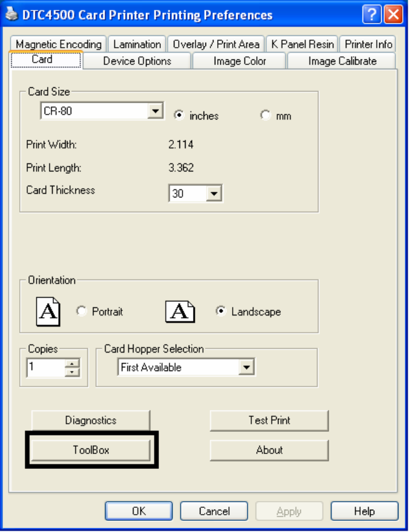Click the Print Width value 2.114

(x=181, y=145)
